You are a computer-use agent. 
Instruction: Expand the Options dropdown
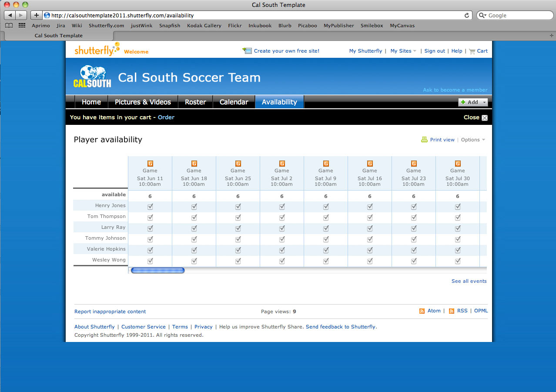472,140
